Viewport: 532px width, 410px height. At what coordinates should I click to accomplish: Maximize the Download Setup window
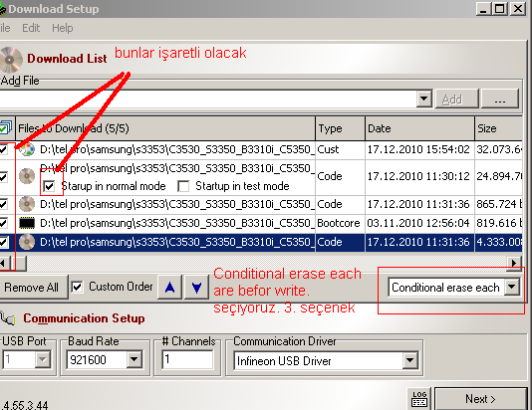pos(500,9)
